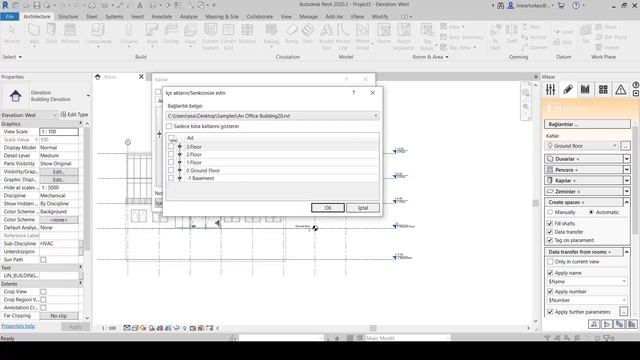Image resolution: width=640 pixels, height=360 pixels.
Task: Open the Ground floor level dropdown
Action: pos(615,146)
